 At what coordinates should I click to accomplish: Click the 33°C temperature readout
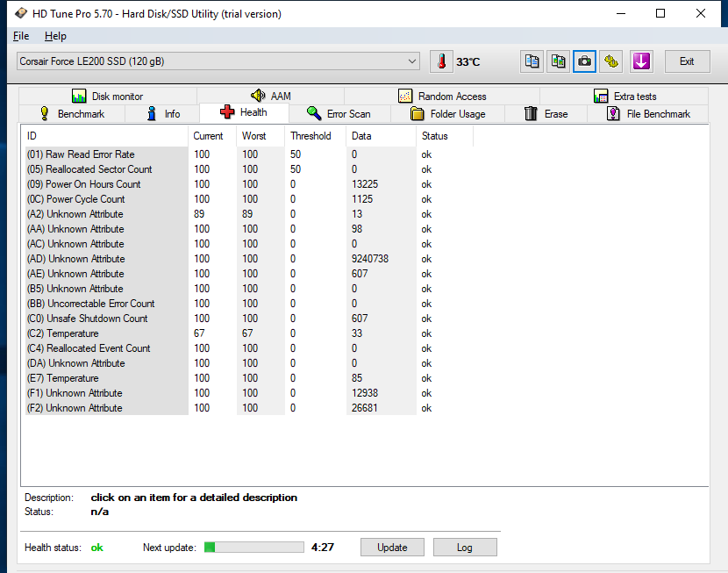click(x=468, y=61)
